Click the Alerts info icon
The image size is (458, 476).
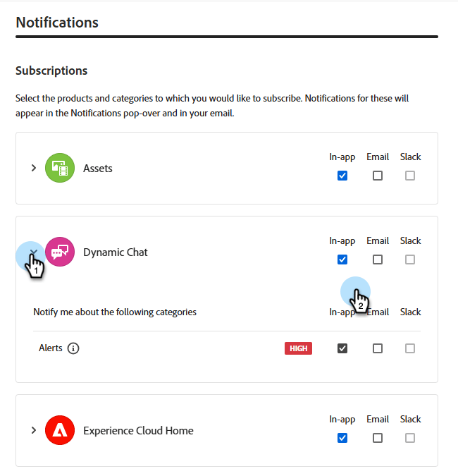click(73, 348)
